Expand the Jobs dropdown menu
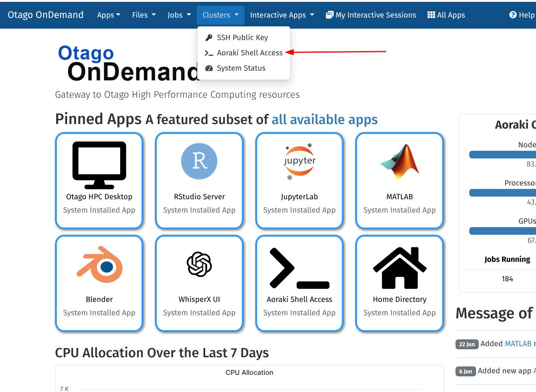Image resolution: width=536 pixels, height=392 pixels. [x=179, y=15]
